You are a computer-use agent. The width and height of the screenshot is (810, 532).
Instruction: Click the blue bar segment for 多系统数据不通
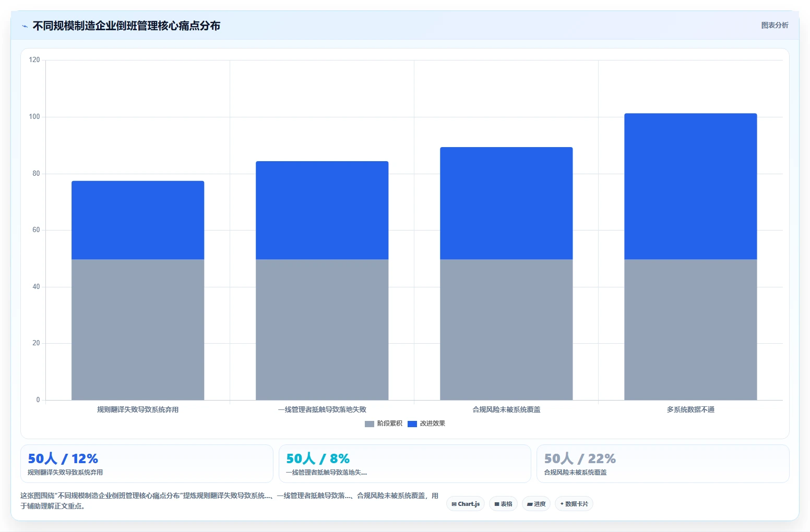(x=690, y=186)
